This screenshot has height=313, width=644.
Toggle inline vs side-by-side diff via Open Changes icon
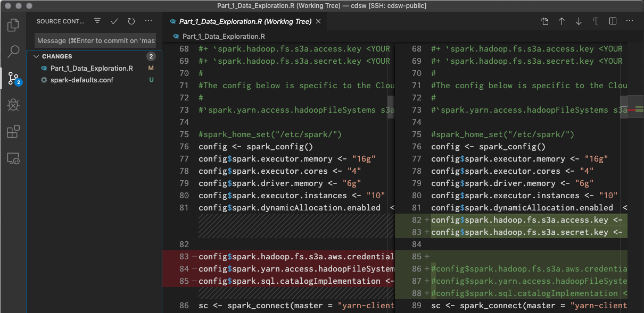[x=544, y=21]
